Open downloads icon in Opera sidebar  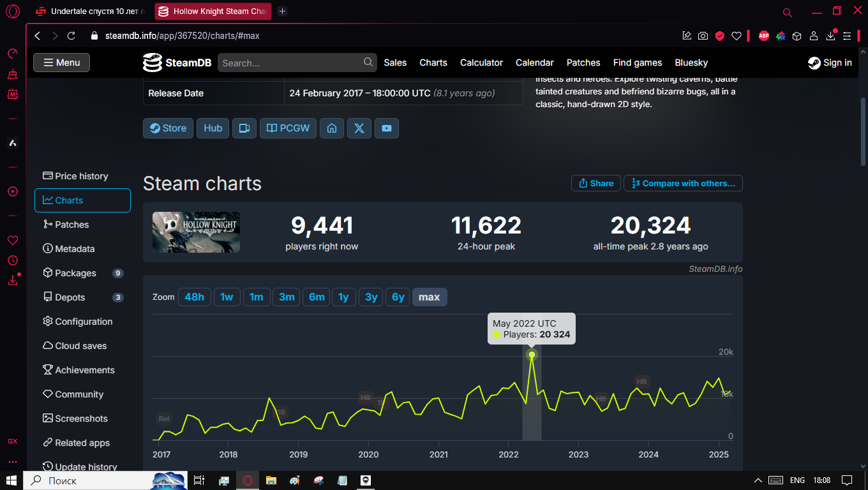[13, 280]
